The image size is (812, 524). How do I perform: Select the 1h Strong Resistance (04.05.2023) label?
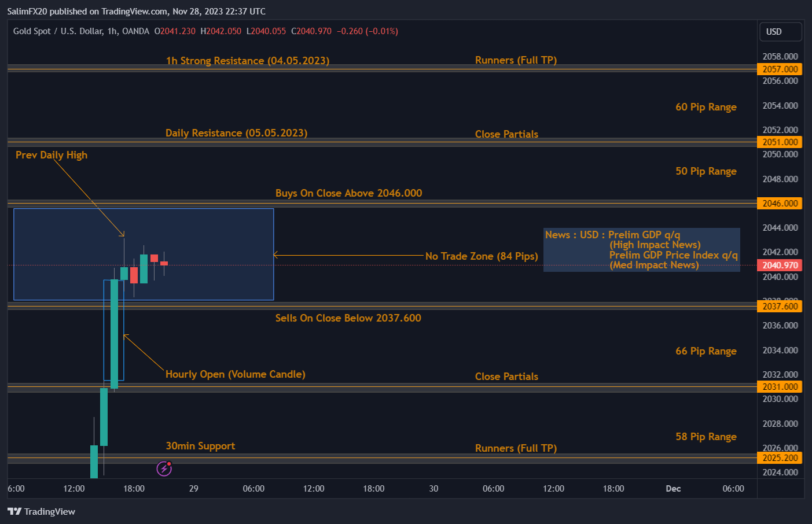248,60
